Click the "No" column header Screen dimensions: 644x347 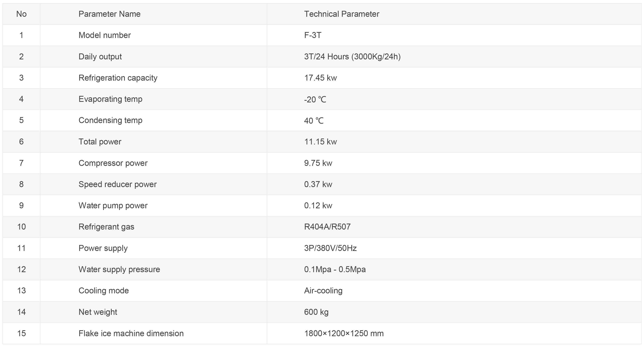pos(21,14)
